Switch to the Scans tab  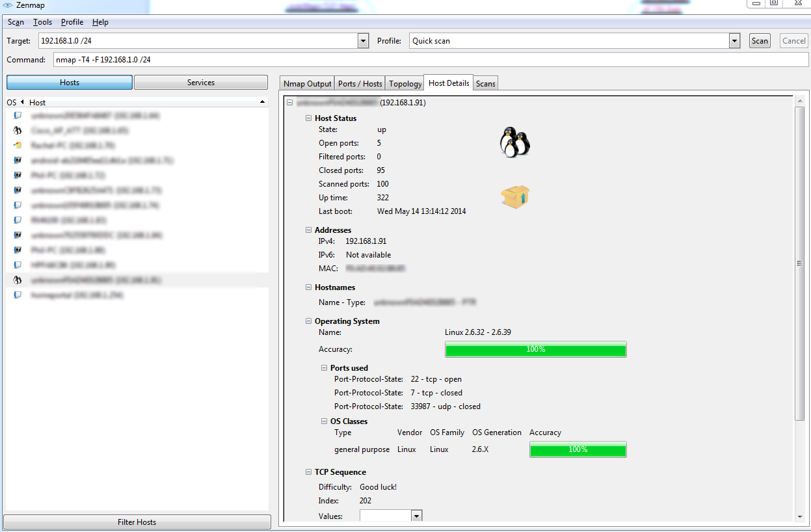[486, 84]
